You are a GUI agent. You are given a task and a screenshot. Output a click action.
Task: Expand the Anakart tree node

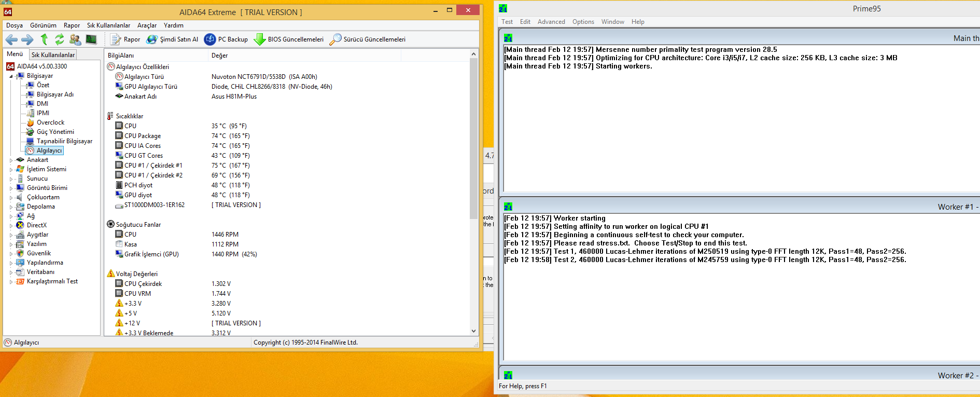[x=11, y=160]
